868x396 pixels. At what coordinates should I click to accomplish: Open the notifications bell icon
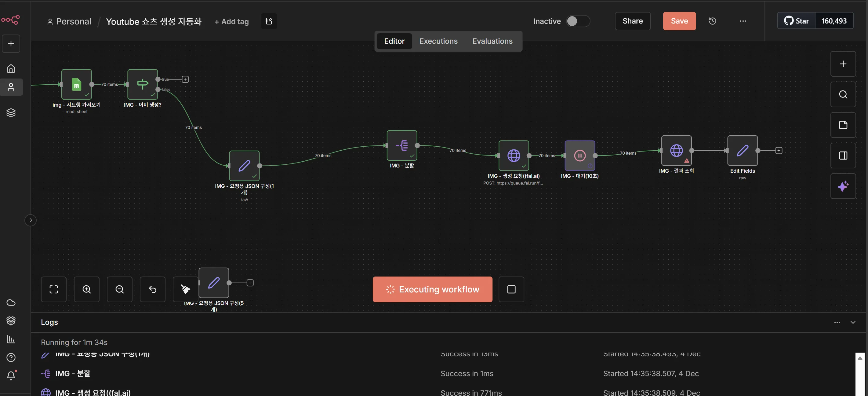point(11,376)
